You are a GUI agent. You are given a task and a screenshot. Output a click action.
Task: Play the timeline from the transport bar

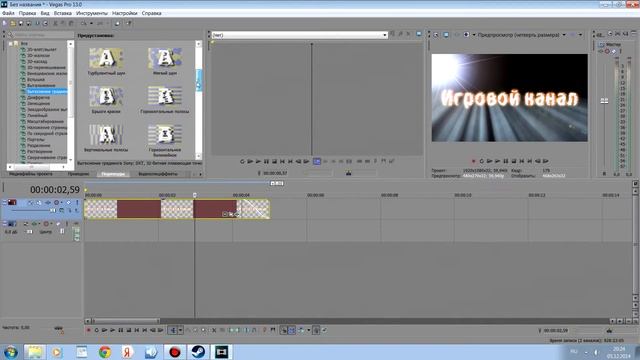pyautogui.click(x=112, y=330)
